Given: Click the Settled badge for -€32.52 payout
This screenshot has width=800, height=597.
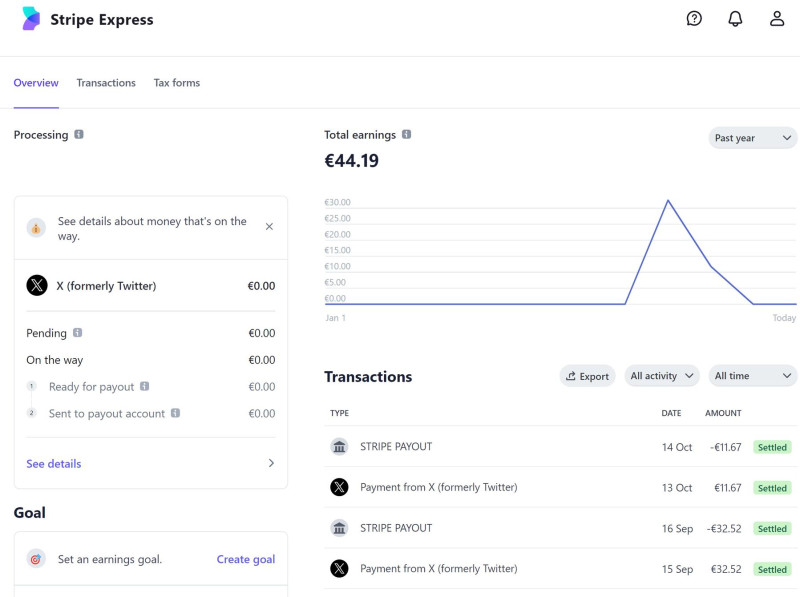Looking at the screenshot, I should point(772,529).
